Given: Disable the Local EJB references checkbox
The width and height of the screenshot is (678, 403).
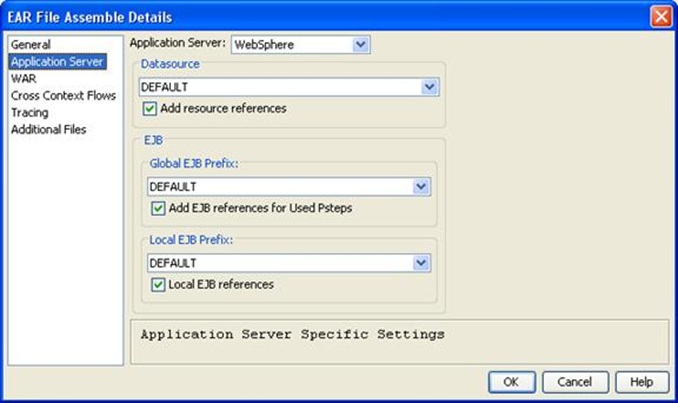Looking at the screenshot, I should tap(158, 285).
